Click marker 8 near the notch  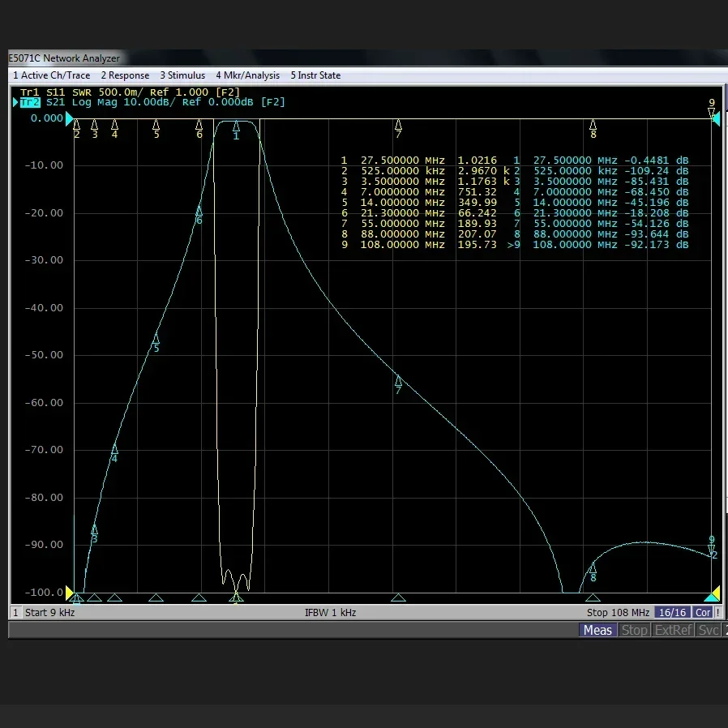coord(593,568)
